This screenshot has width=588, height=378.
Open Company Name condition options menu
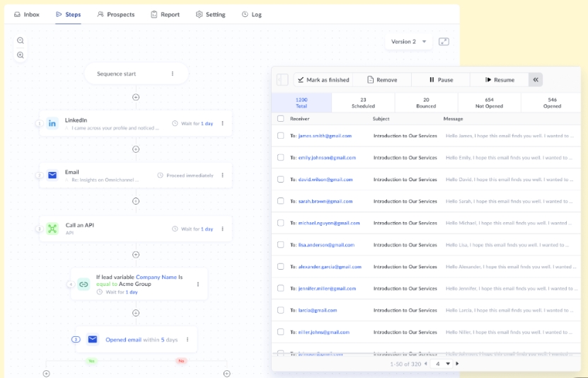coord(198,285)
